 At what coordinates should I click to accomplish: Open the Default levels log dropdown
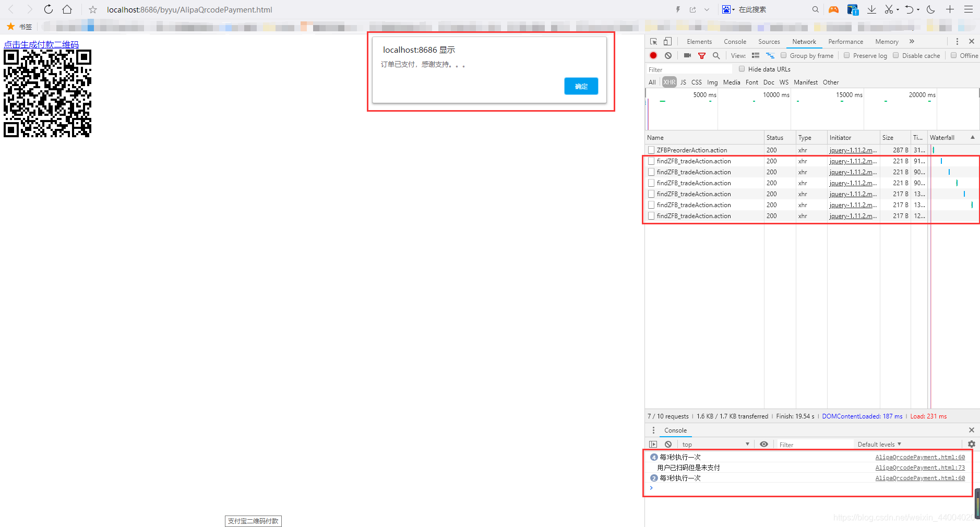[879, 445]
